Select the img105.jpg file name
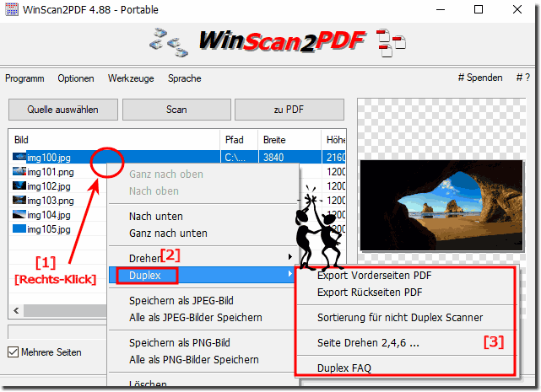Screen dimensions: 541x392 [49, 229]
